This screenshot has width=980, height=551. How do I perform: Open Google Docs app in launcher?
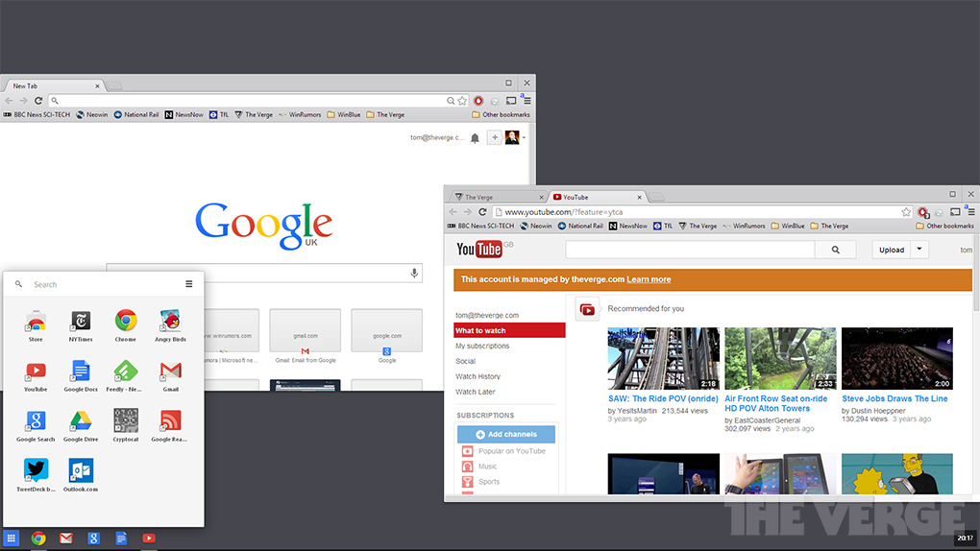pos(81,374)
